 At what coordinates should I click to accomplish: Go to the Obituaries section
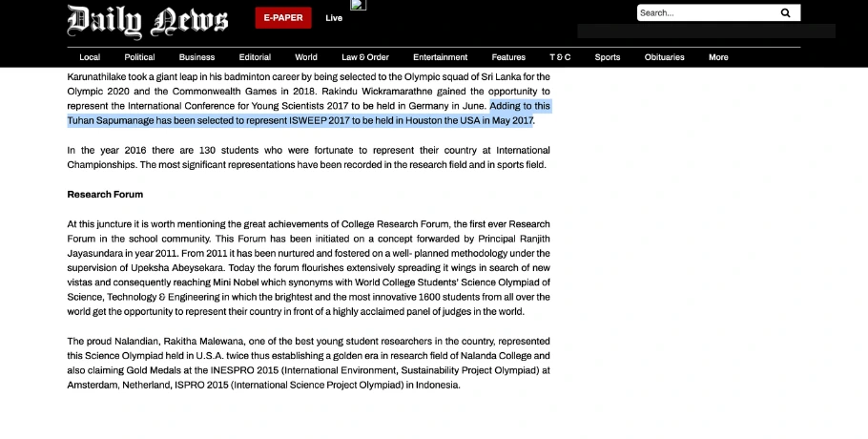tap(664, 57)
